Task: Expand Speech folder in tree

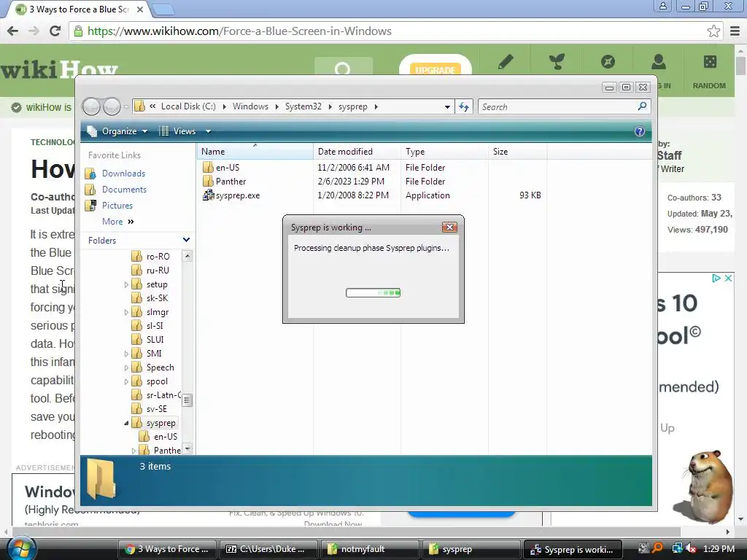Action: [126, 367]
